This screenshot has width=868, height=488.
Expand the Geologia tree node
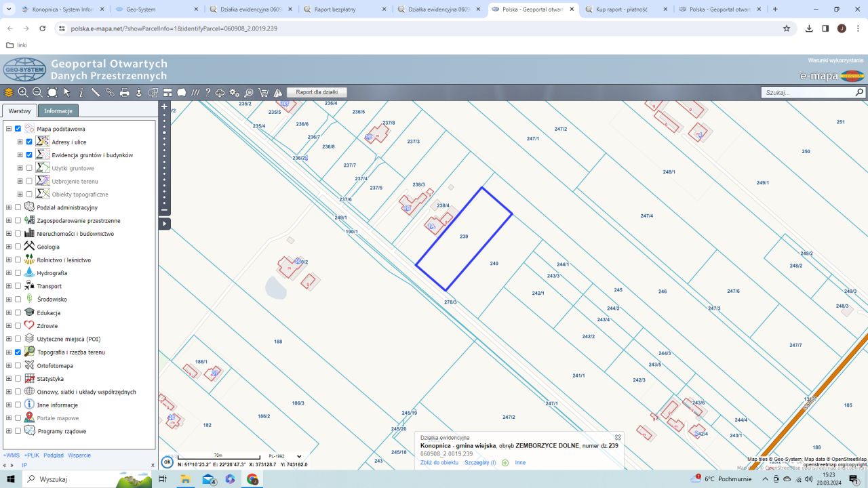9,247
